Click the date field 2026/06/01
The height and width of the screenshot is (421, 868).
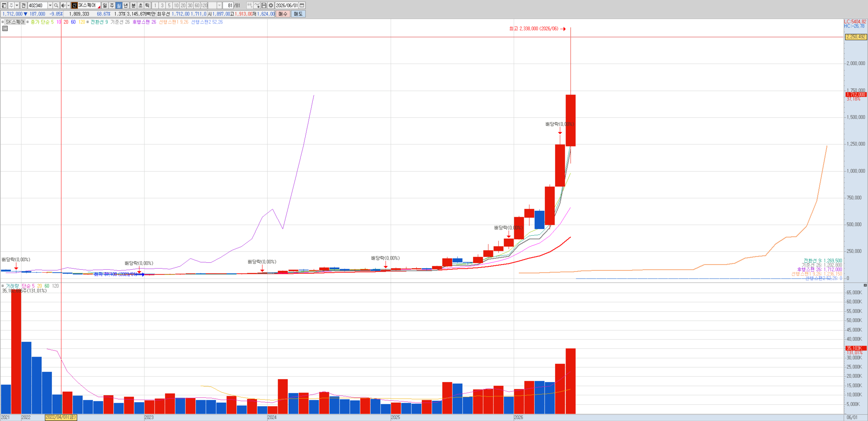(287, 5)
